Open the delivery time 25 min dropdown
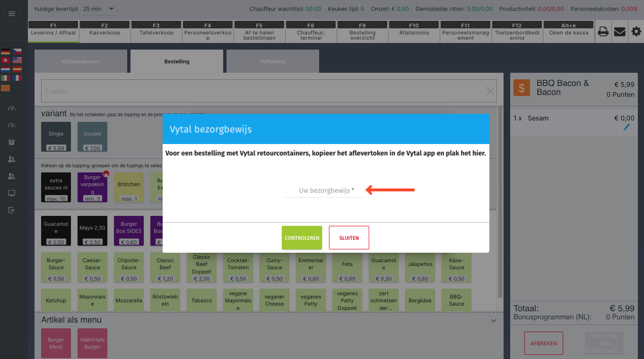Screen dimensions: 644x359 (x=98, y=9)
